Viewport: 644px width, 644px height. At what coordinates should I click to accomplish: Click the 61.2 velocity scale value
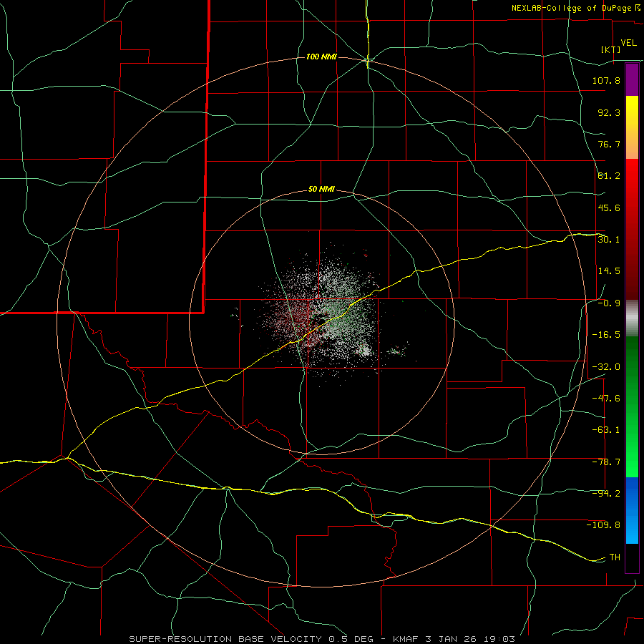(x=609, y=176)
